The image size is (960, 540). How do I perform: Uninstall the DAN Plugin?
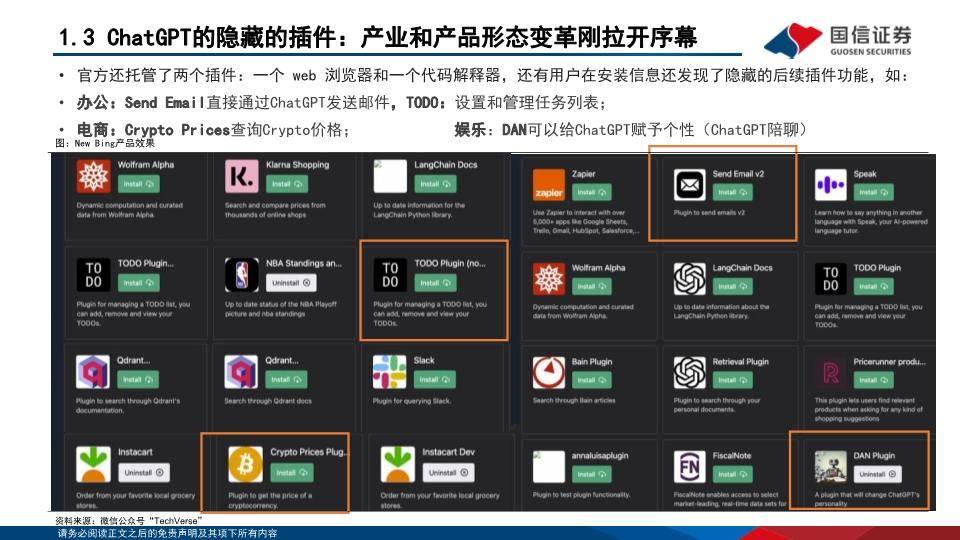tap(877, 474)
